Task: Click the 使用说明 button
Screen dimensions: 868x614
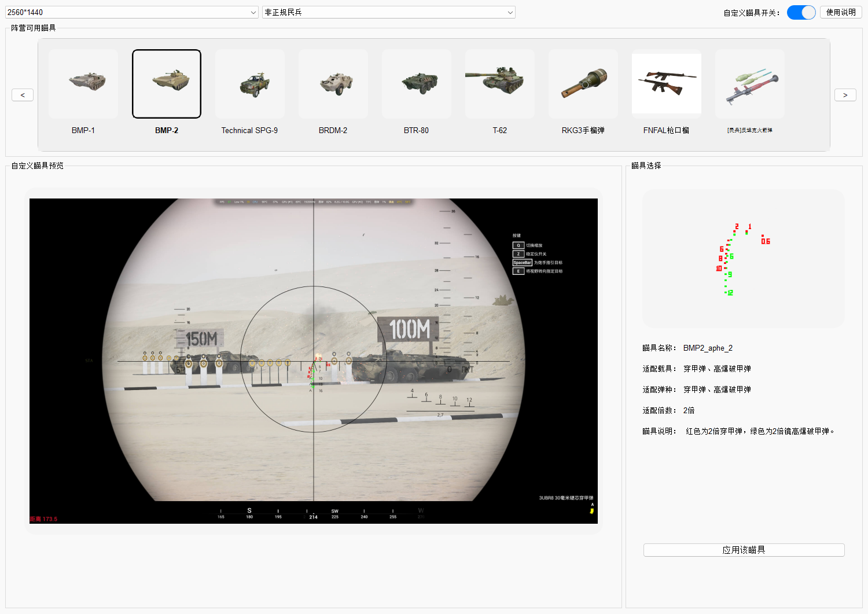Action: pyautogui.click(x=841, y=12)
